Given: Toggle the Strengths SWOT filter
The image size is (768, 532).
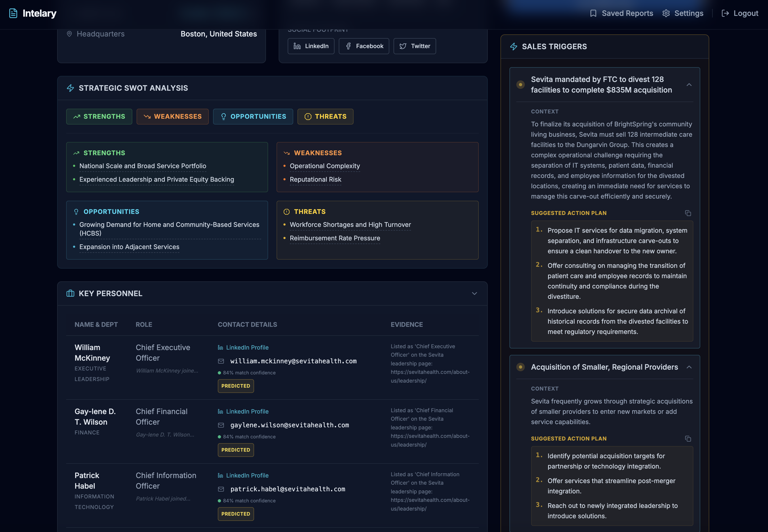Looking at the screenshot, I should click(99, 116).
